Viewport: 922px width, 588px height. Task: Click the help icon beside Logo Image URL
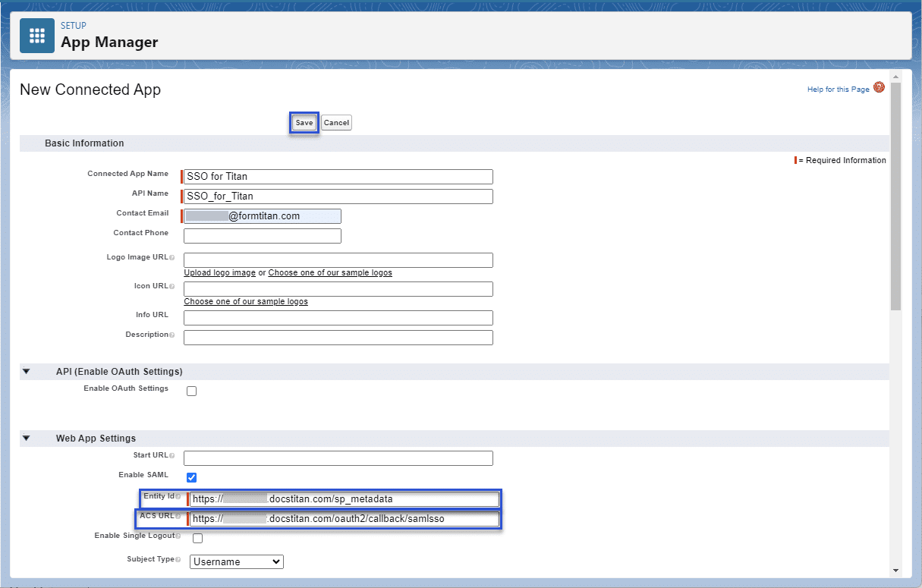click(x=171, y=257)
